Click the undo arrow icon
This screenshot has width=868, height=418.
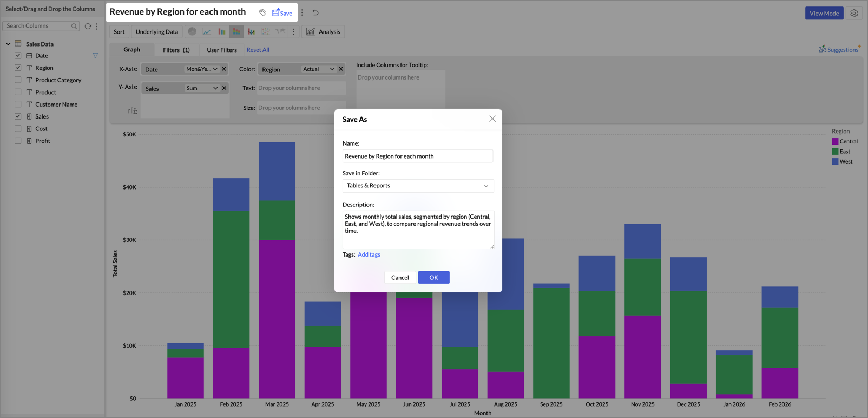[315, 12]
